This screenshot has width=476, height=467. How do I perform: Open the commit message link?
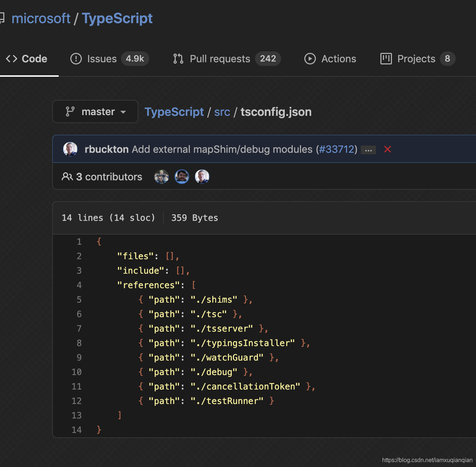click(x=222, y=149)
